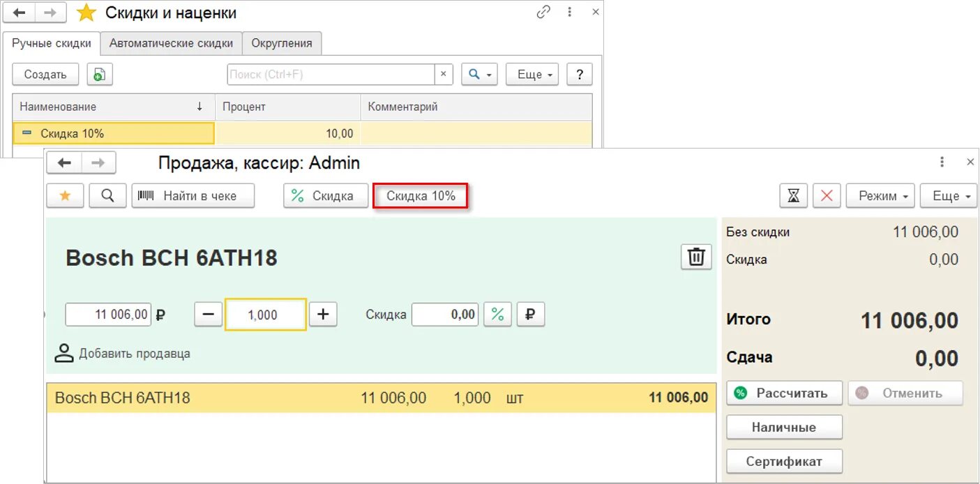Click the Bosch BCH 6ATH18 product heading
The height and width of the screenshot is (484, 980).
click(x=172, y=258)
